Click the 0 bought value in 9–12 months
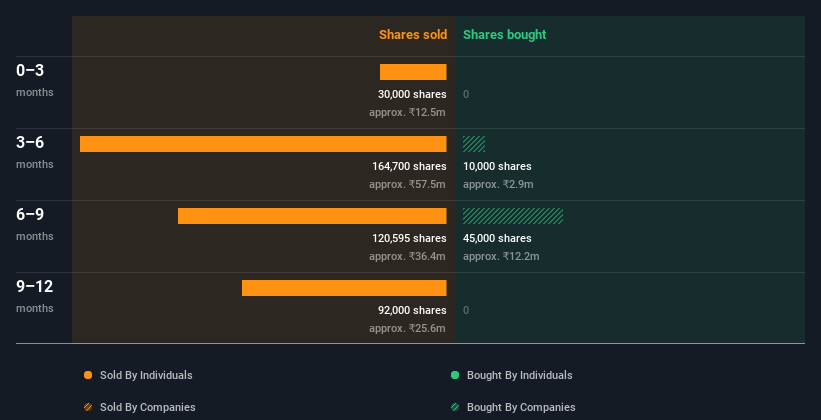The width and height of the screenshot is (821, 420). 466,310
